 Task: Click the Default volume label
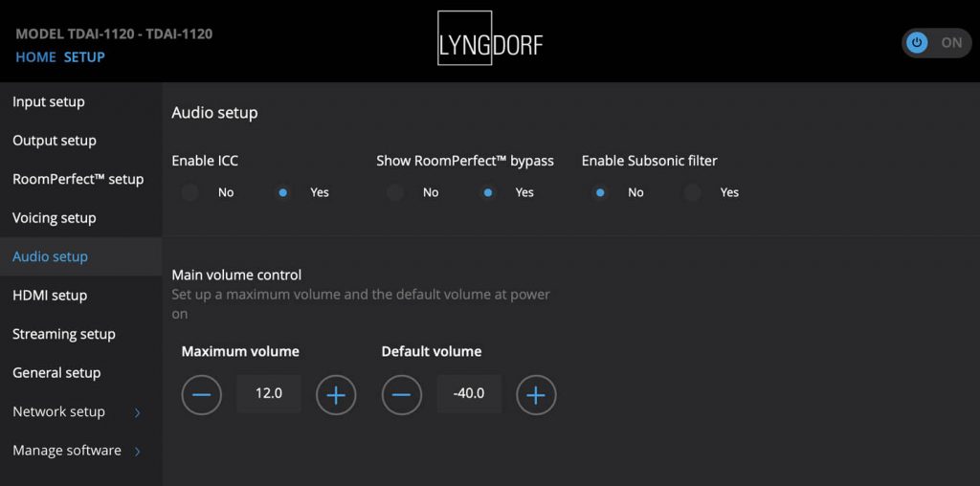(x=432, y=352)
